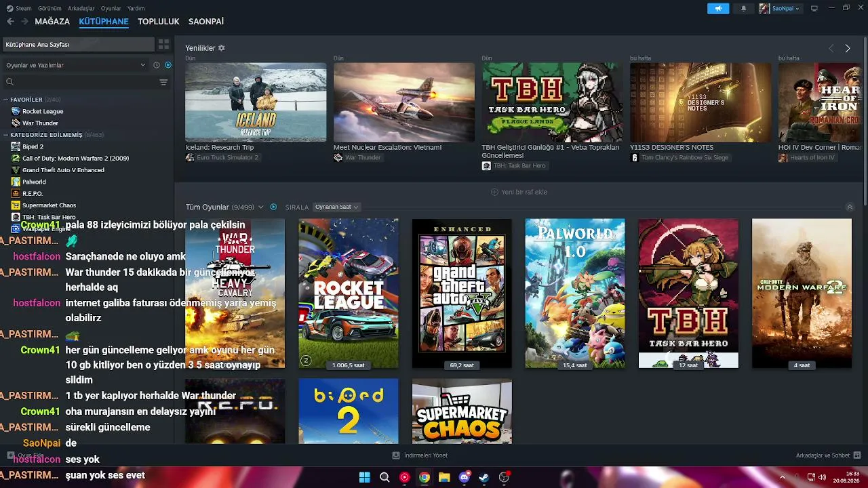Enter Big Picture mode via monitor icon
This screenshot has width=868, height=488.
[814, 8]
